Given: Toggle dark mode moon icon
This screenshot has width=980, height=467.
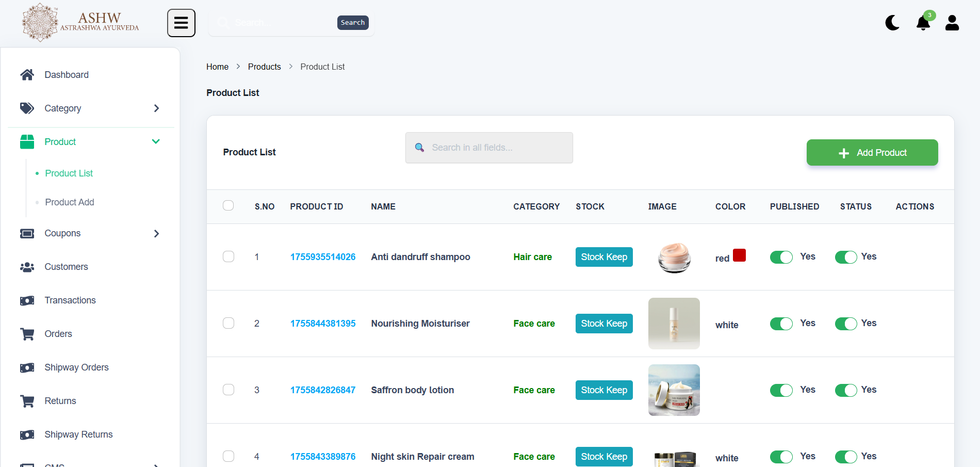Looking at the screenshot, I should click(892, 23).
